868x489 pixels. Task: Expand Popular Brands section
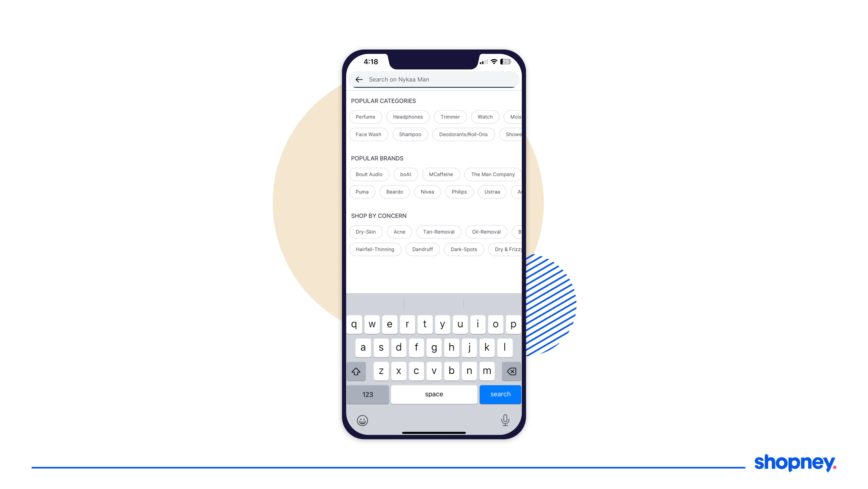coord(377,158)
